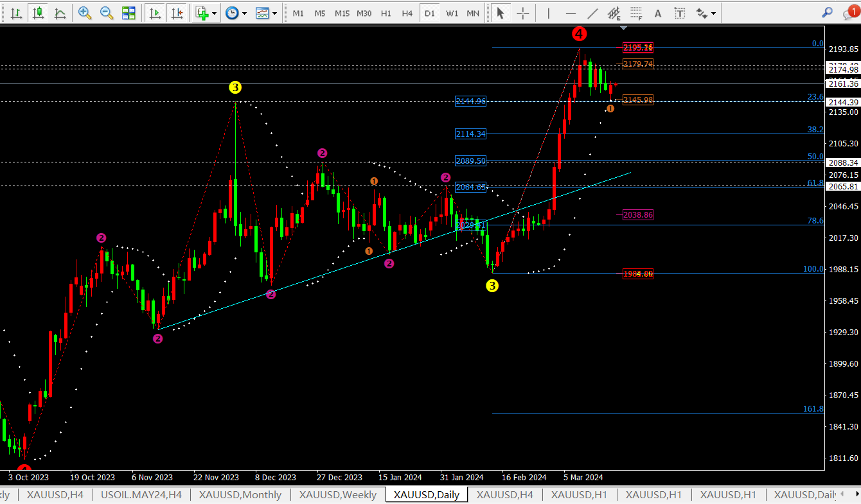This screenshot has width=861, height=504.
Task: Open the search magnifier icon
Action: pos(828,12)
